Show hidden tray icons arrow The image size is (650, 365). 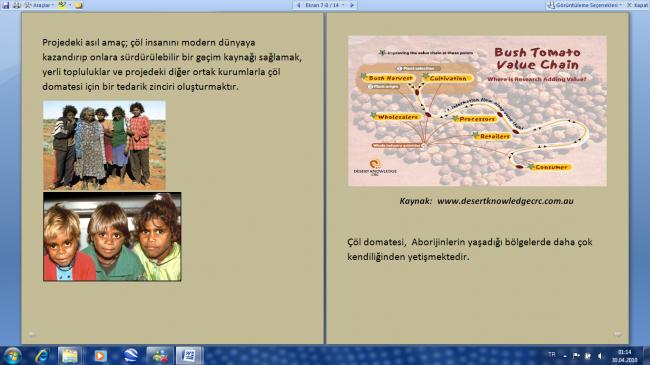click(x=565, y=356)
